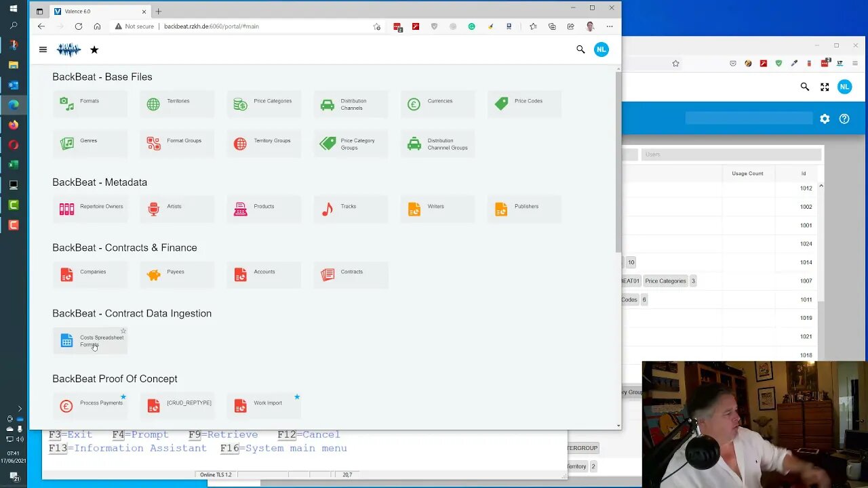
Task: Open the portal search magnifier
Action: pyautogui.click(x=580, y=49)
